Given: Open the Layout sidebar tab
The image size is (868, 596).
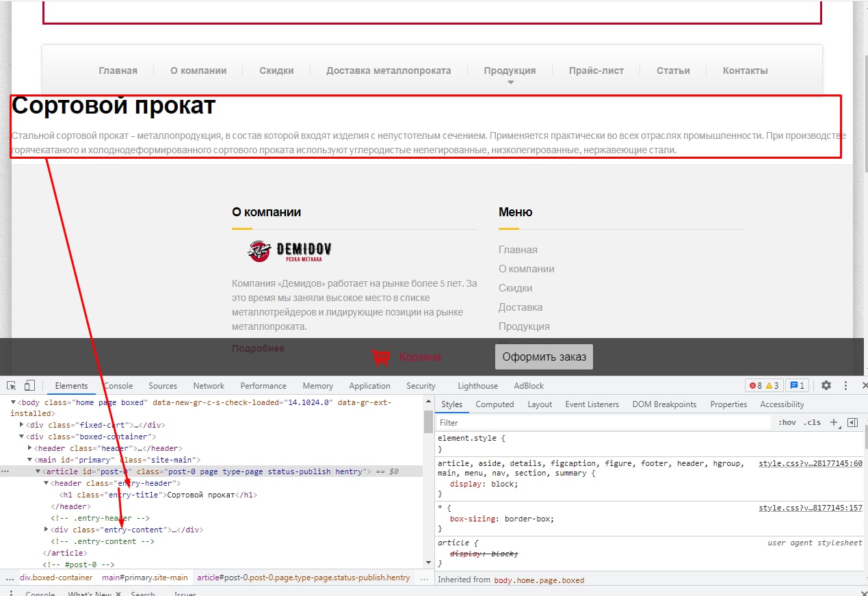Looking at the screenshot, I should tap(540, 404).
